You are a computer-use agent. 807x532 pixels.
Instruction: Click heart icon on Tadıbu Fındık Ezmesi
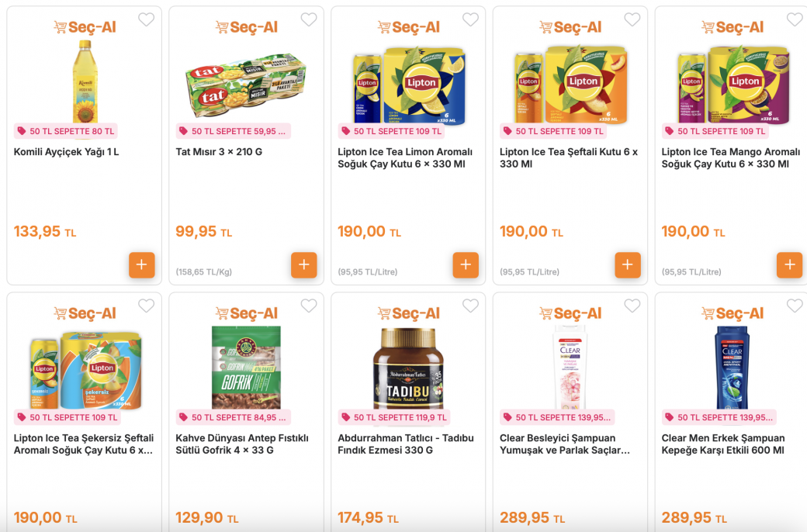tap(470, 306)
